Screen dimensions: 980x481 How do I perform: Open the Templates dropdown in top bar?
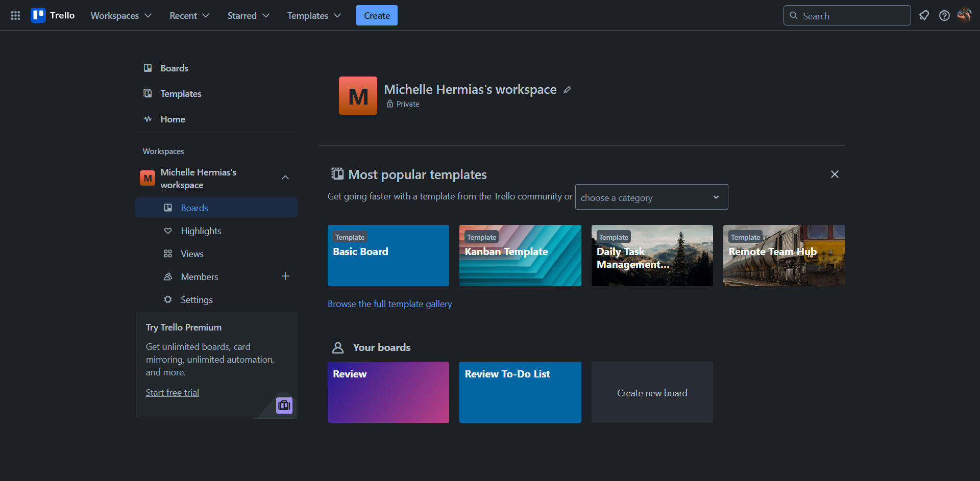(x=314, y=15)
